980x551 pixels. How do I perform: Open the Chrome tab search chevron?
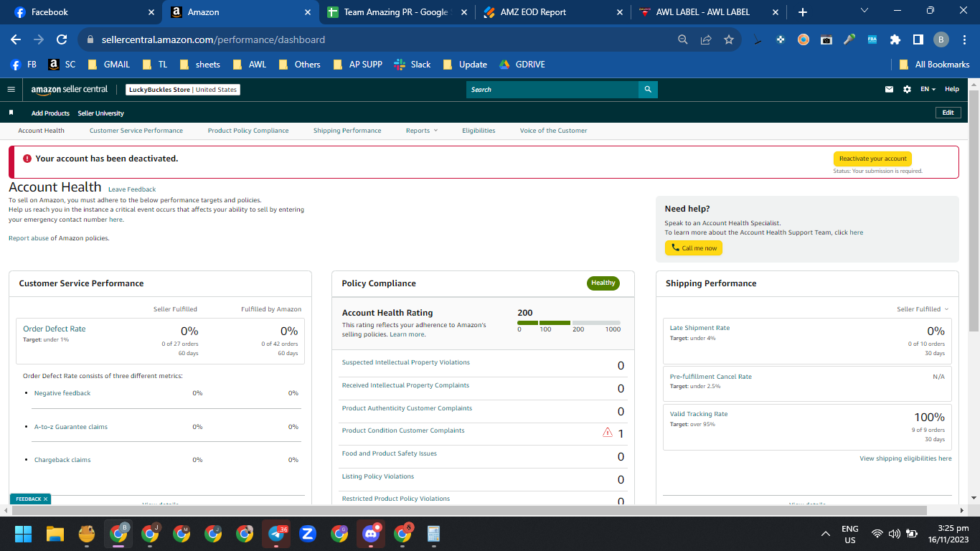pyautogui.click(x=864, y=11)
